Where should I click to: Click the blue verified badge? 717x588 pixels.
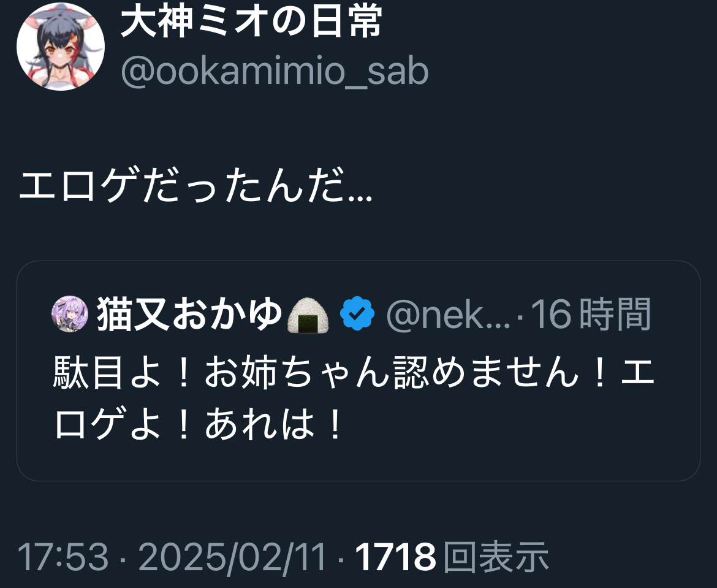[x=357, y=314]
